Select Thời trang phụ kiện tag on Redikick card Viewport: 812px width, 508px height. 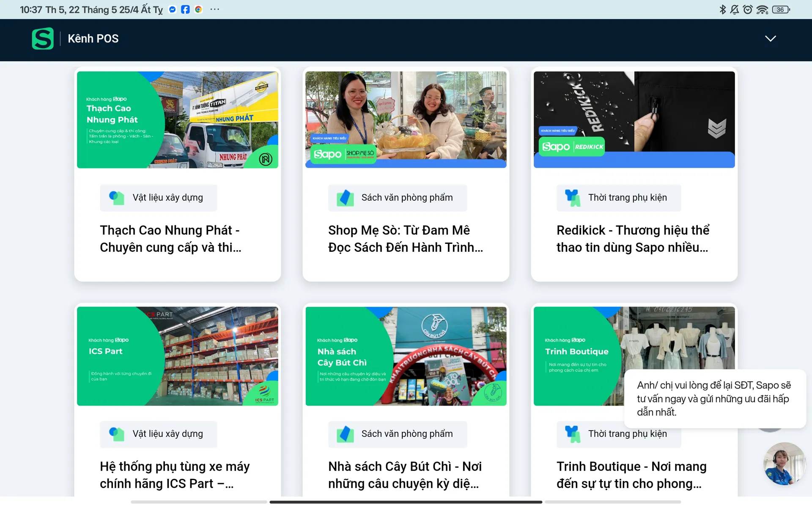pyautogui.click(x=619, y=198)
